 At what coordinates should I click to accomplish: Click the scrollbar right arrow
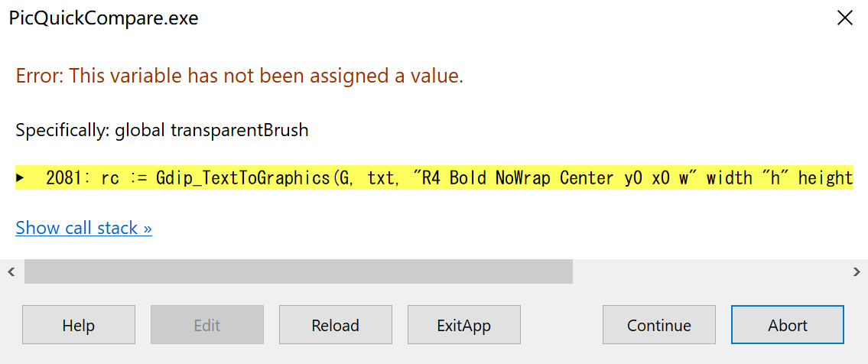[857, 271]
